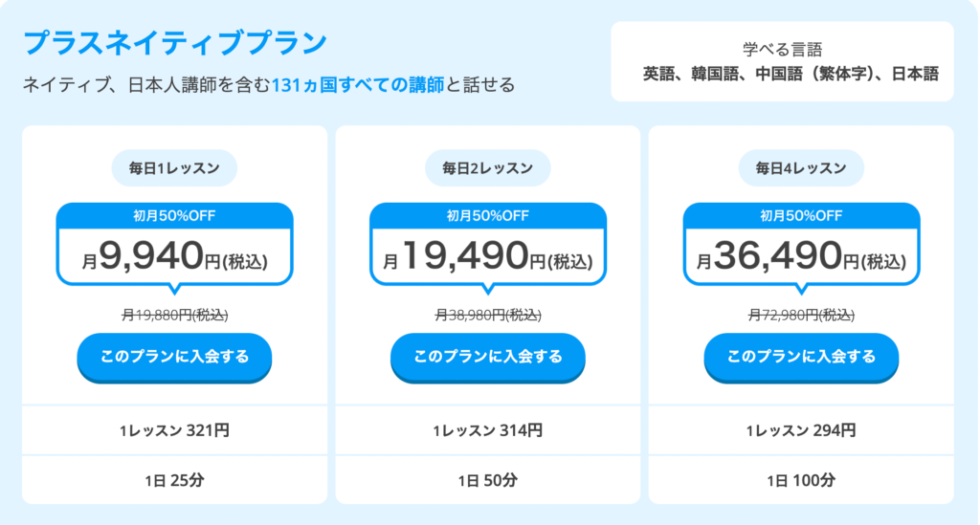Click the 月19,490円 price bubble
Viewport: 980px width, 525px height.
click(x=488, y=245)
